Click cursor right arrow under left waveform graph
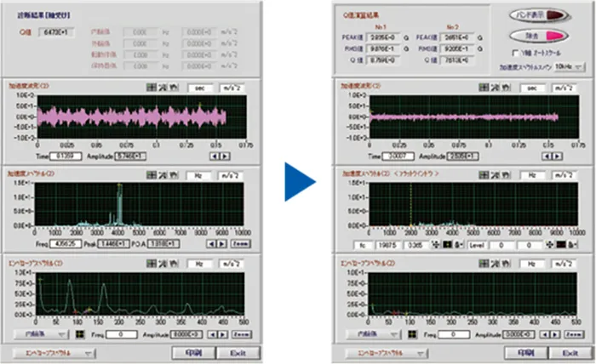 (225, 156)
